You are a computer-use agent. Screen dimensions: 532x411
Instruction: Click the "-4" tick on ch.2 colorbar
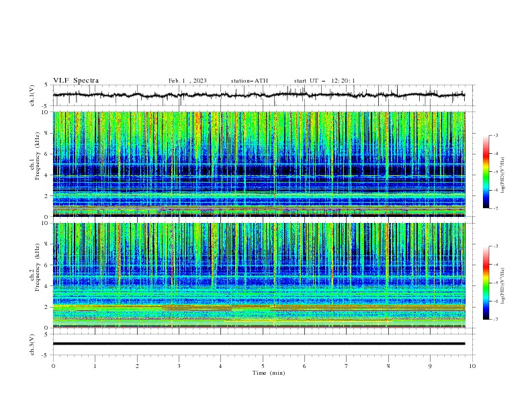(x=496, y=265)
